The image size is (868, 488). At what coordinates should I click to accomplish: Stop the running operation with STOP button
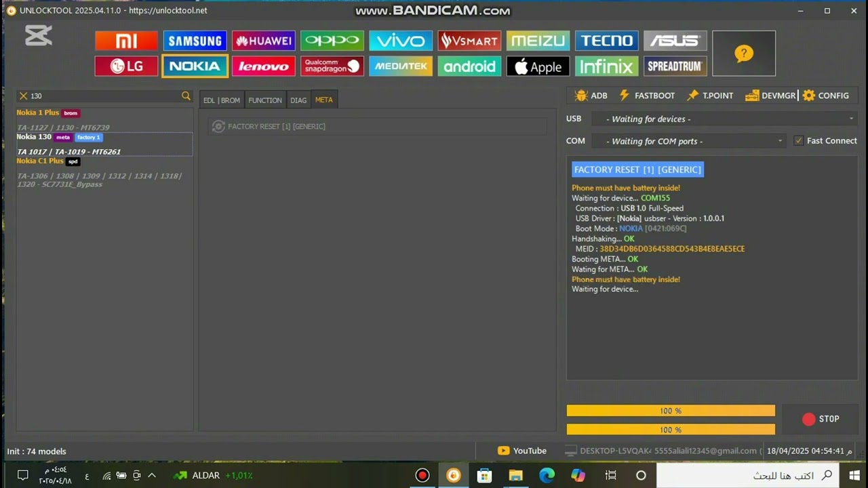tap(821, 419)
